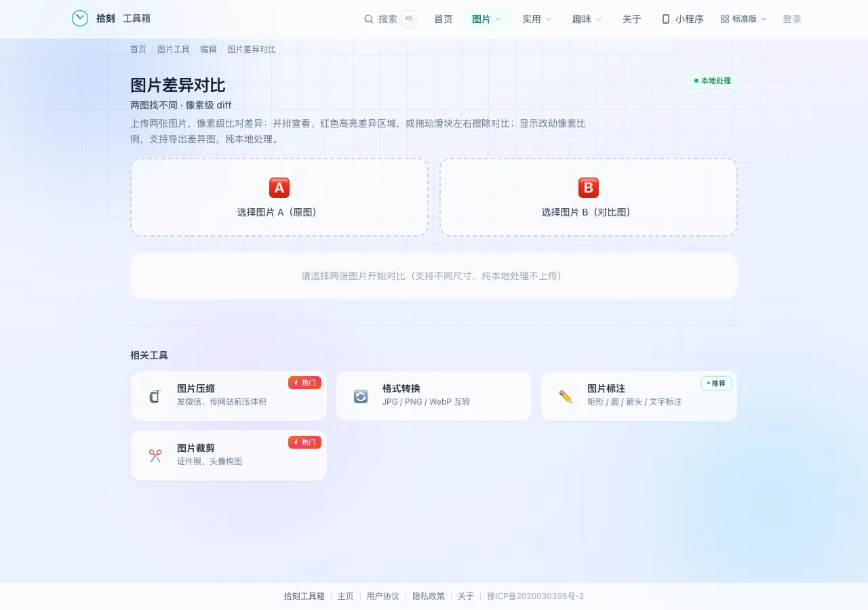Choose image A via 选择图片 A（原图）
Image resolution: width=868 pixels, height=610 pixels.
tap(279, 197)
